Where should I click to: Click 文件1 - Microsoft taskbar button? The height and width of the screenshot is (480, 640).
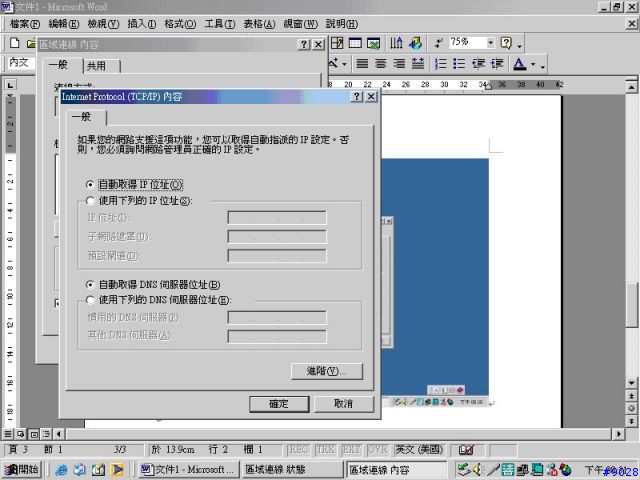tap(188, 470)
